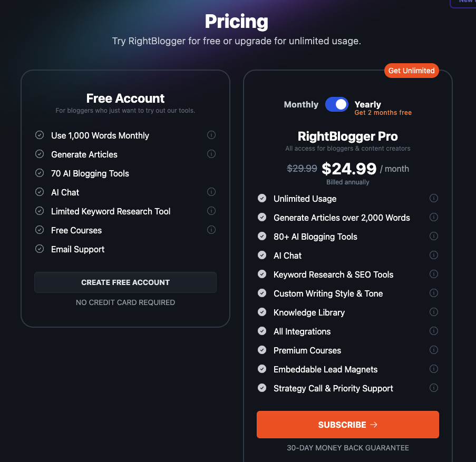Viewport: 476px width, 462px height.
Task: Open info icon next to Free Courses
Action: tap(211, 230)
